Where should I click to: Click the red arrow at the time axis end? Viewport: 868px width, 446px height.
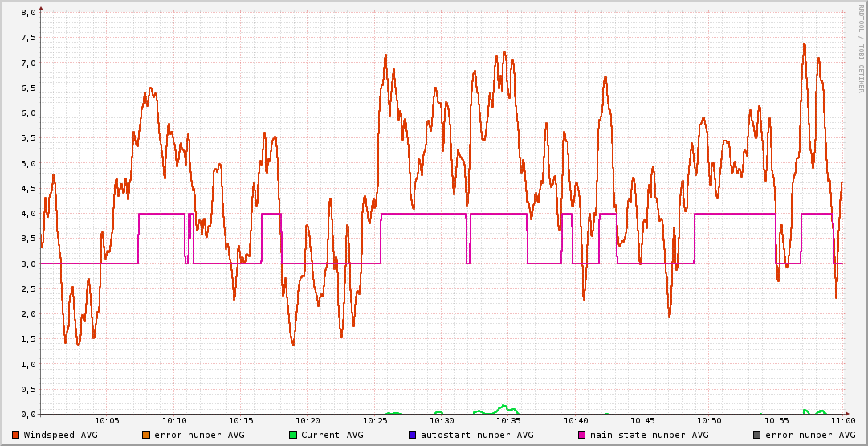pos(850,414)
